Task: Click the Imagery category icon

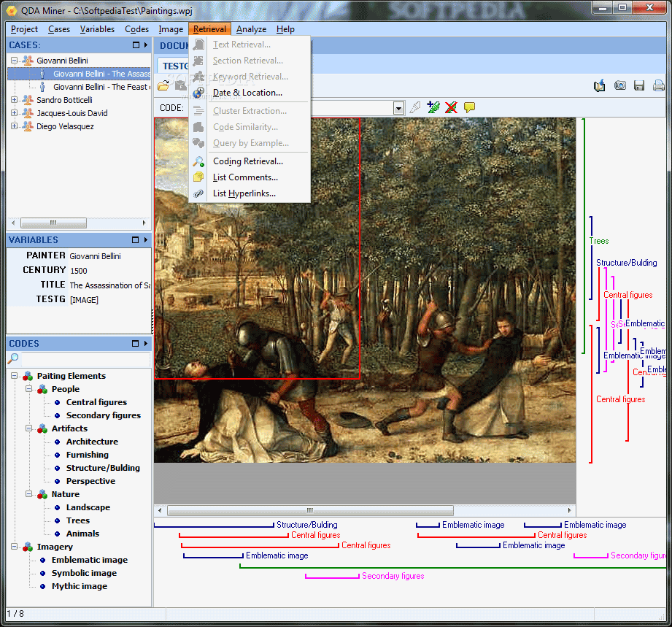Action: (x=28, y=547)
